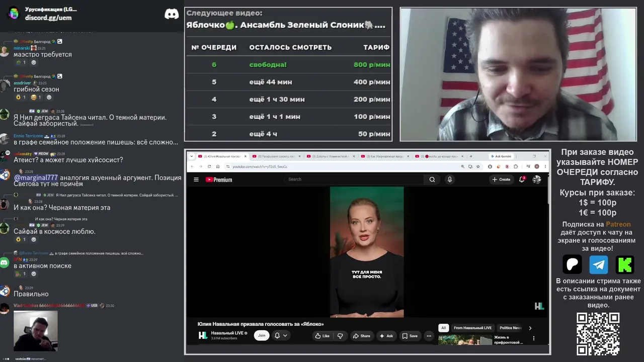Click the username Ennio Terricone above 'в графе семейное'

click(28, 136)
